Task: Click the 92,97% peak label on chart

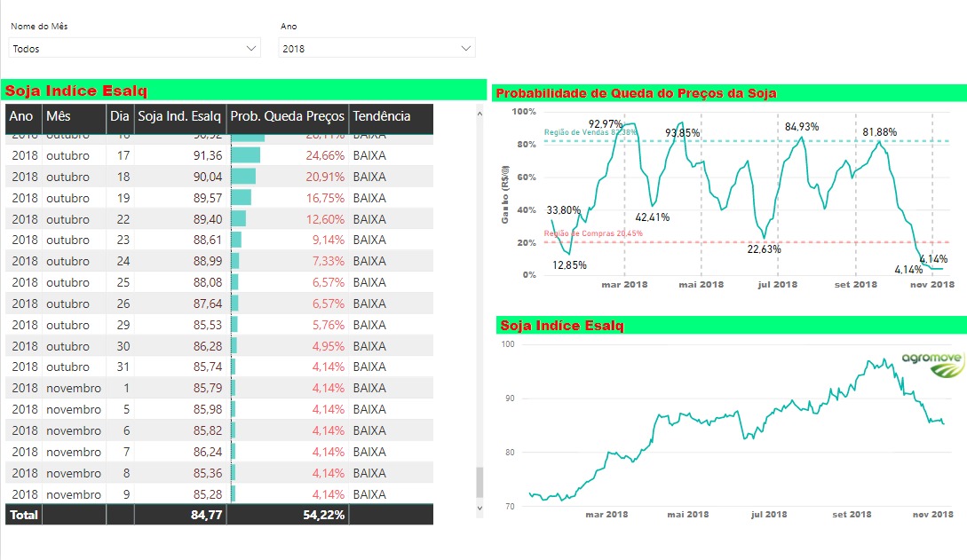Action: tap(606, 123)
